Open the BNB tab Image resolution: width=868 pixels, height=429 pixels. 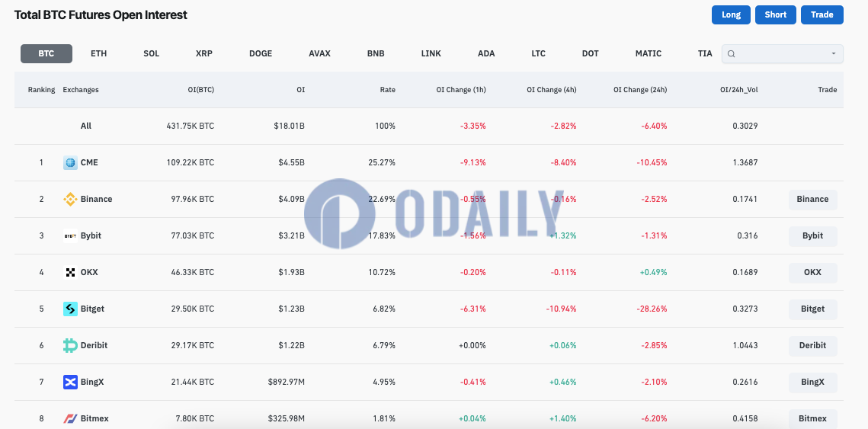[376, 53]
